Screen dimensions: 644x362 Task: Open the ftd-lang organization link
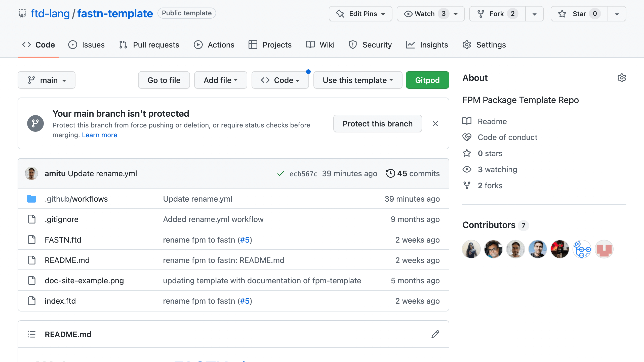click(x=50, y=13)
